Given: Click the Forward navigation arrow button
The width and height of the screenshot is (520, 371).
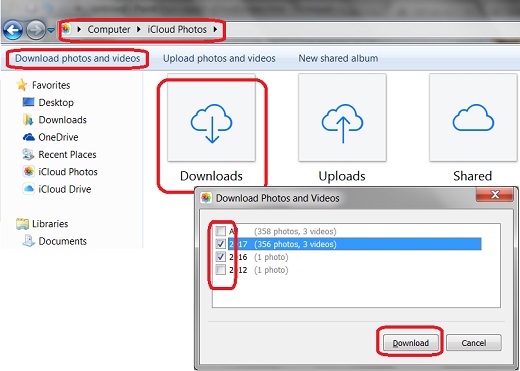Looking at the screenshot, I should click(36, 30).
